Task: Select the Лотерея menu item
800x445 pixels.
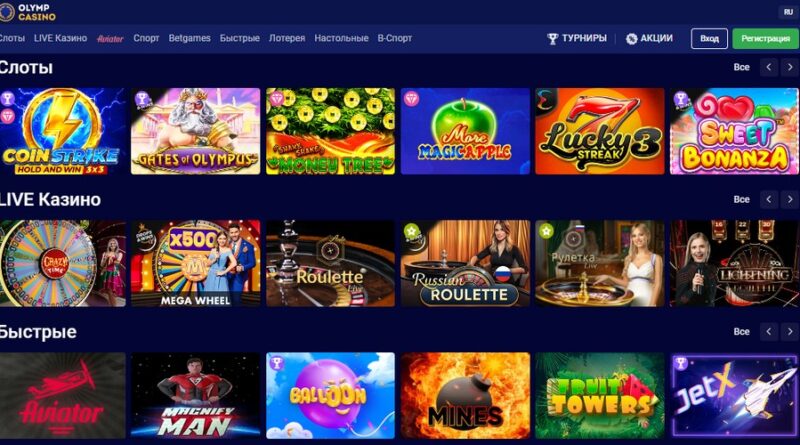Action: click(x=287, y=38)
